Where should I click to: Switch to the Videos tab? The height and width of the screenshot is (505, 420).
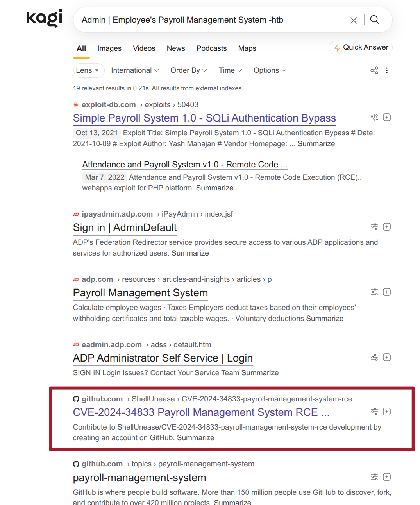144,48
